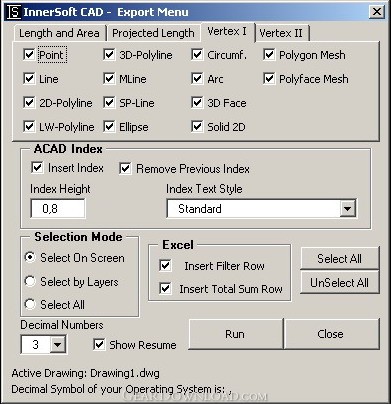Go to the Vertex II tab
Screen dimensions: 391x404
coord(281,33)
